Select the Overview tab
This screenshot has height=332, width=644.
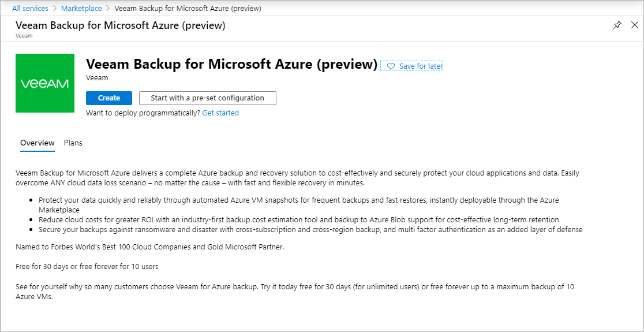pos(38,143)
